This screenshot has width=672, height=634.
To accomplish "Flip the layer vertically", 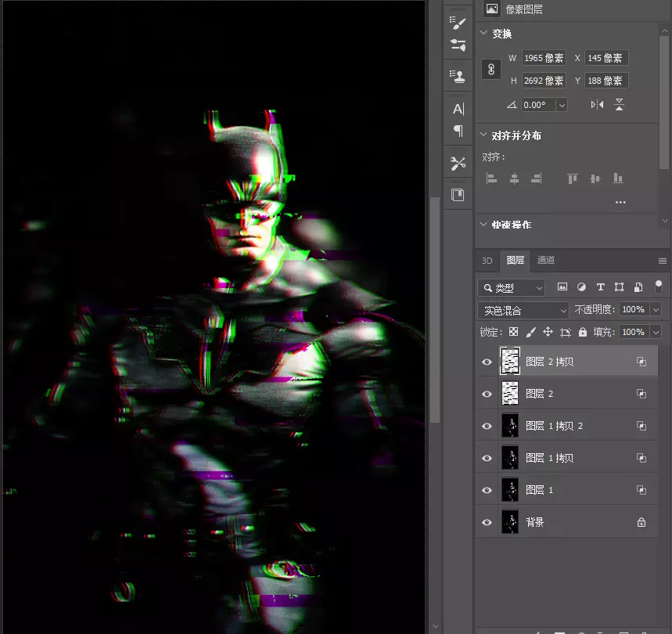I will [620, 105].
